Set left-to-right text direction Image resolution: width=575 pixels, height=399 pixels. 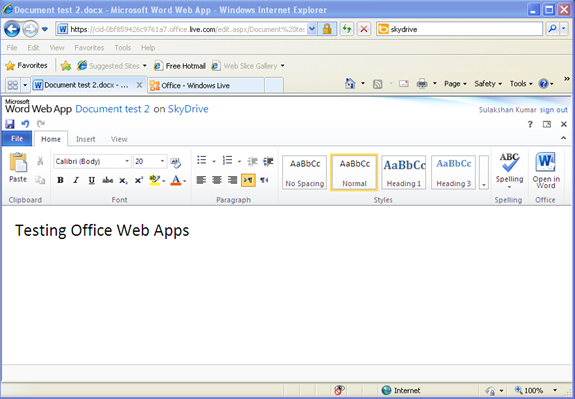pyautogui.click(x=248, y=180)
